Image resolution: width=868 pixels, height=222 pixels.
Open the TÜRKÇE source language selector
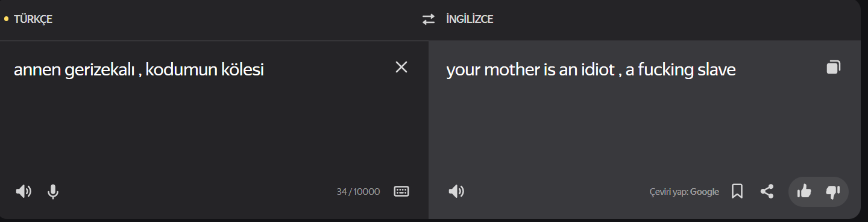pyautogui.click(x=33, y=19)
